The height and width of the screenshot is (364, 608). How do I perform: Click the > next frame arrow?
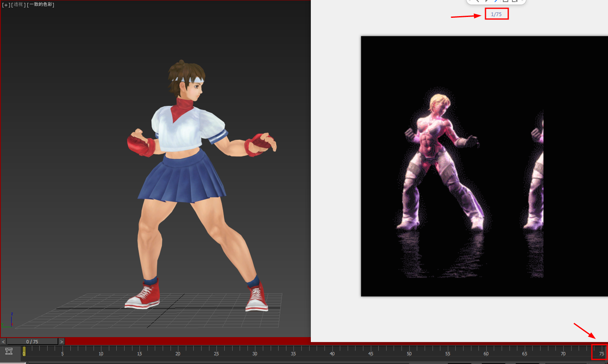pyautogui.click(x=62, y=342)
